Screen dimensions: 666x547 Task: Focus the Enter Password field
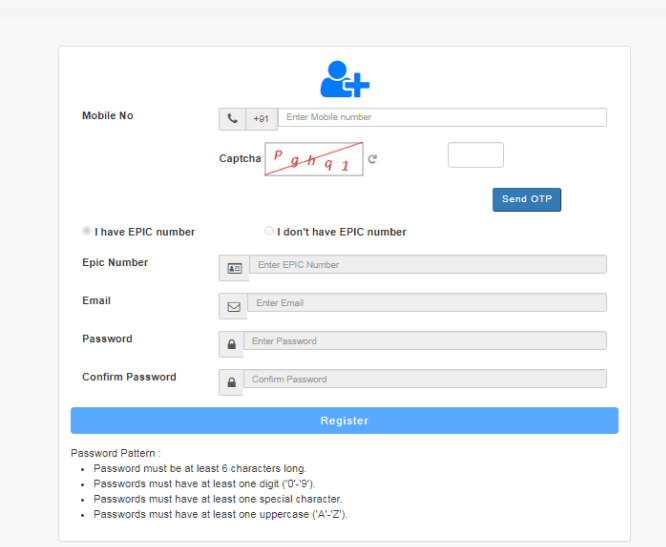point(424,341)
